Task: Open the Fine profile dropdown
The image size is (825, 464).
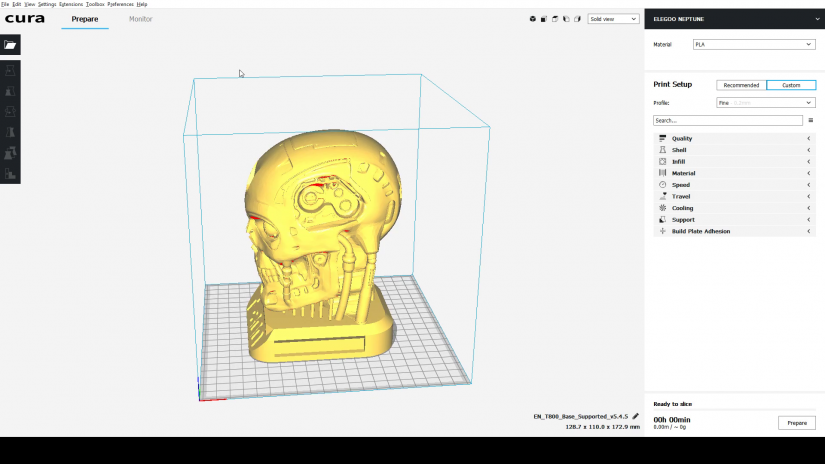Action: 766,103
